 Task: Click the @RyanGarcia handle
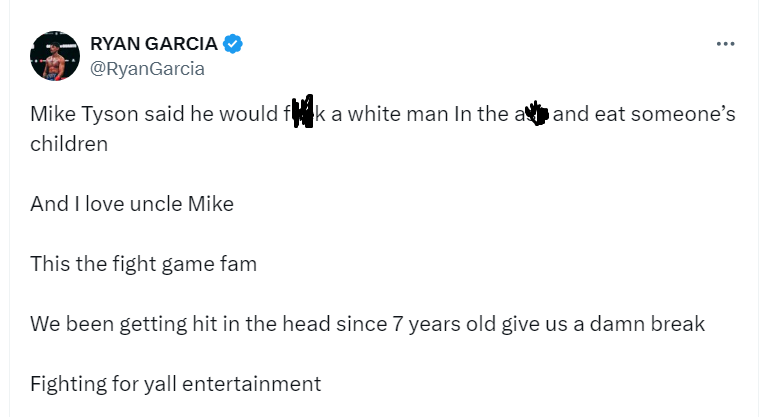[x=147, y=68]
